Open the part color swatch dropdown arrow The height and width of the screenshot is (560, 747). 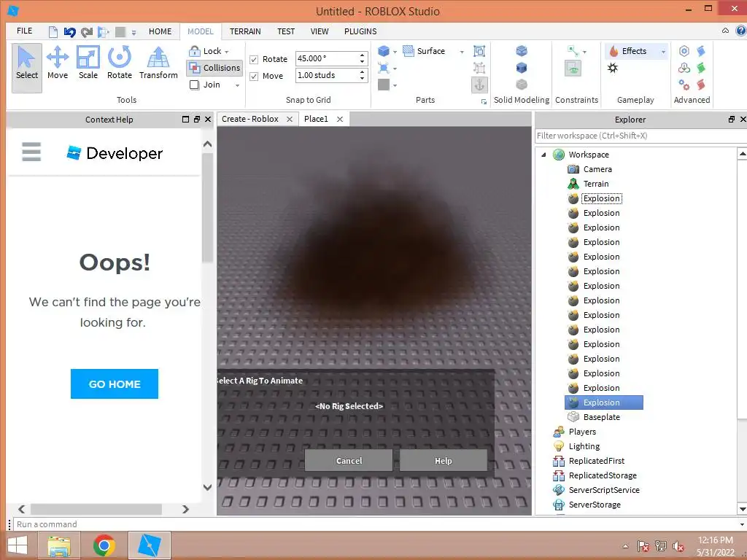[395, 85]
